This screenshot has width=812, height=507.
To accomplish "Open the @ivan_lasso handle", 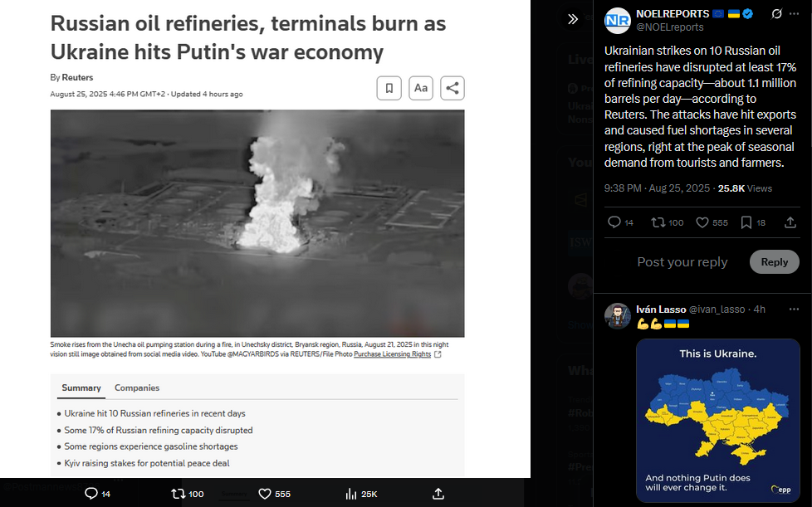I will click(x=717, y=310).
